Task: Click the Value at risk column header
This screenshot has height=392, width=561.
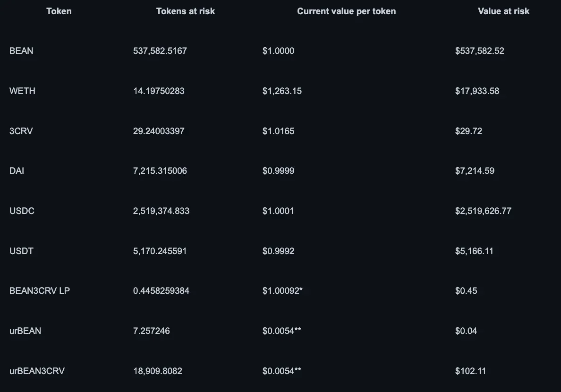Action: pyautogui.click(x=503, y=11)
